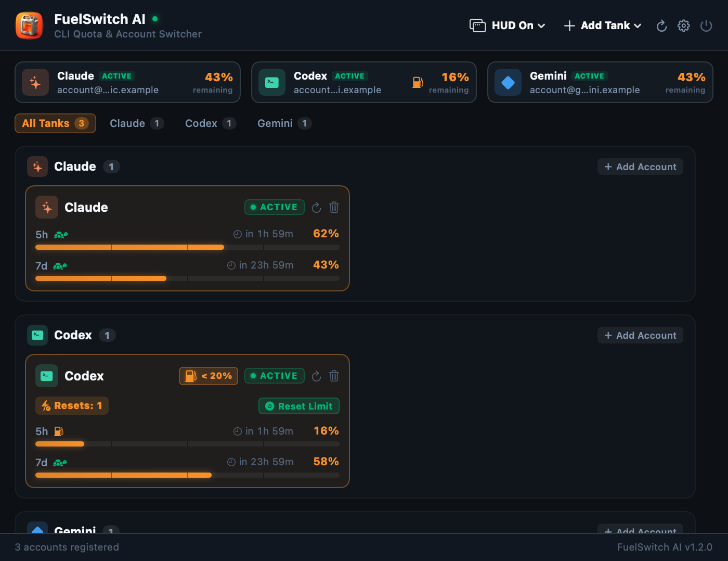Viewport: 728px width, 561px height.
Task: Switch to the Gemini filter tab
Action: point(284,123)
